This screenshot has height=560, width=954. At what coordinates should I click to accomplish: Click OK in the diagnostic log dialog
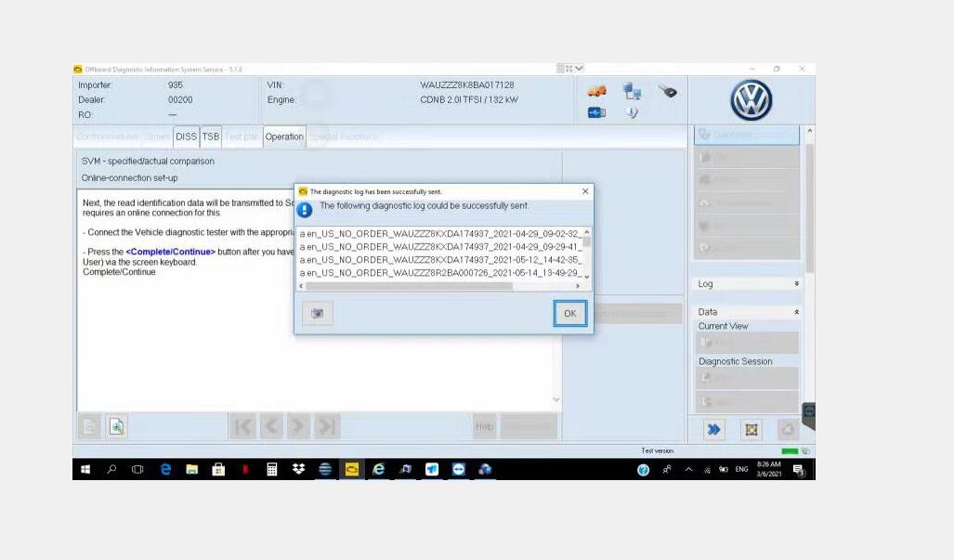pyautogui.click(x=569, y=313)
